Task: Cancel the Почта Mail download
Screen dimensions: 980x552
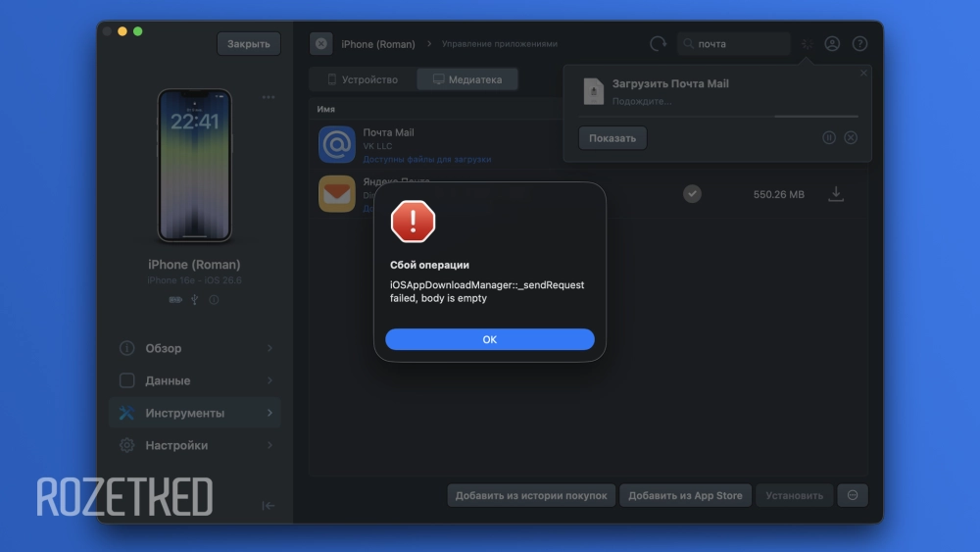Action: click(851, 137)
